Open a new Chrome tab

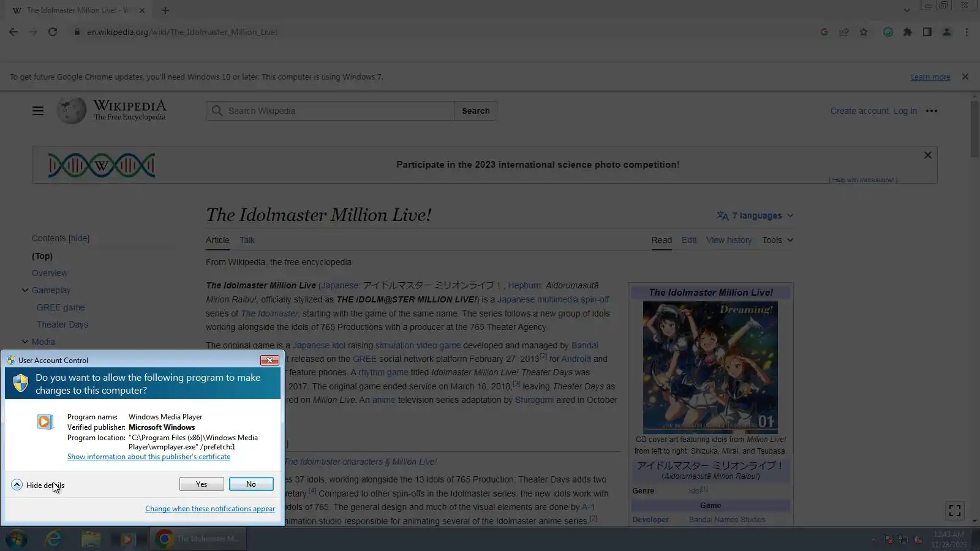coord(165,10)
